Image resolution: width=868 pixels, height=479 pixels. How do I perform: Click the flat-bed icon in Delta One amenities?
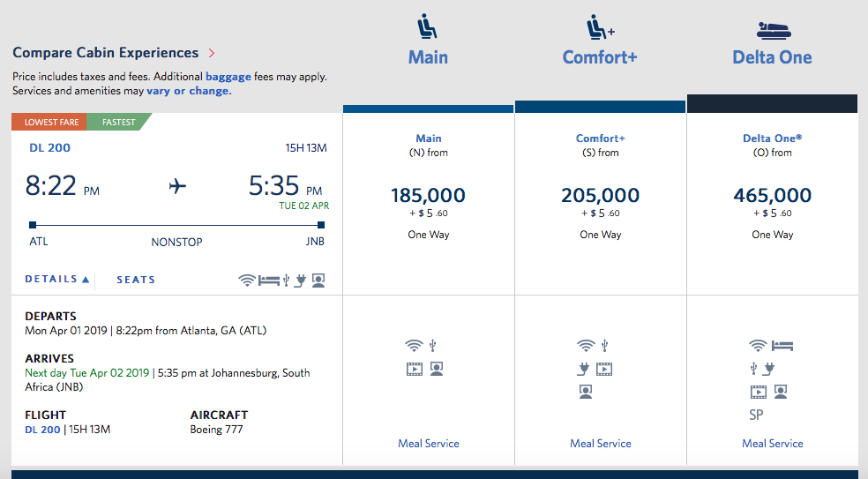pyautogui.click(x=782, y=346)
